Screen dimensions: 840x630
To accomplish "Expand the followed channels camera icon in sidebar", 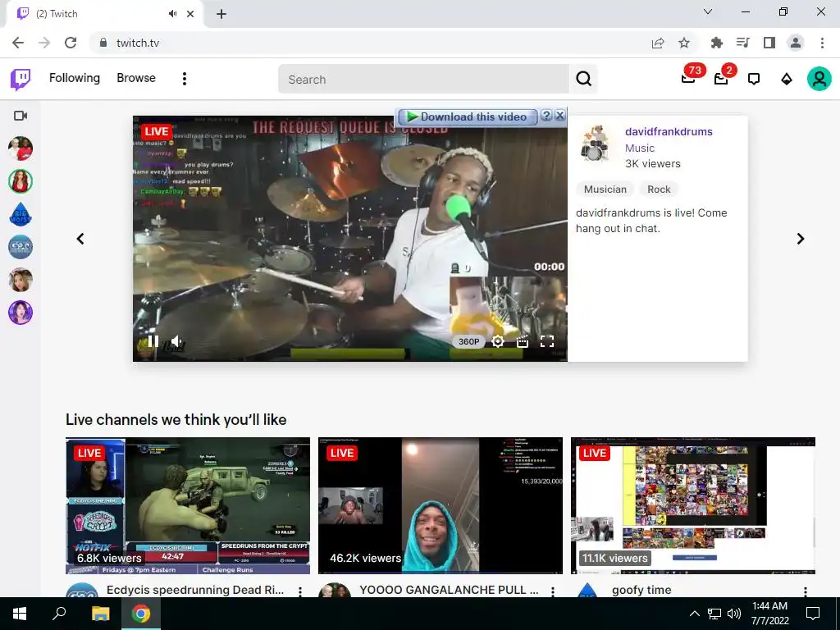I will 21,116.
